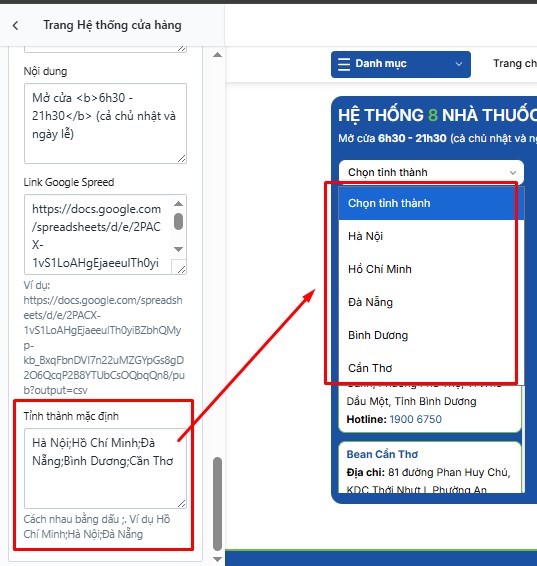The image size is (537, 566).
Task: Click the back arrow beside Trang Hệ thống cửa hàng
Action: [x=15, y=26]
